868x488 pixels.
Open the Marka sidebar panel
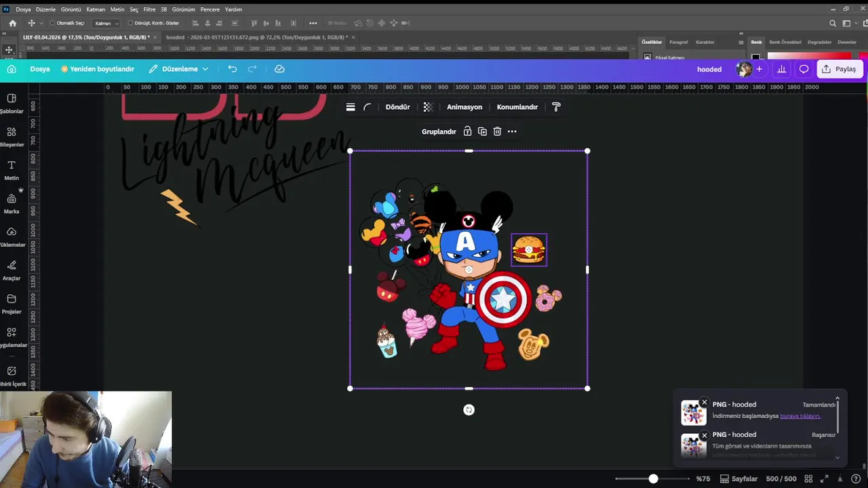tap(12, 203)
